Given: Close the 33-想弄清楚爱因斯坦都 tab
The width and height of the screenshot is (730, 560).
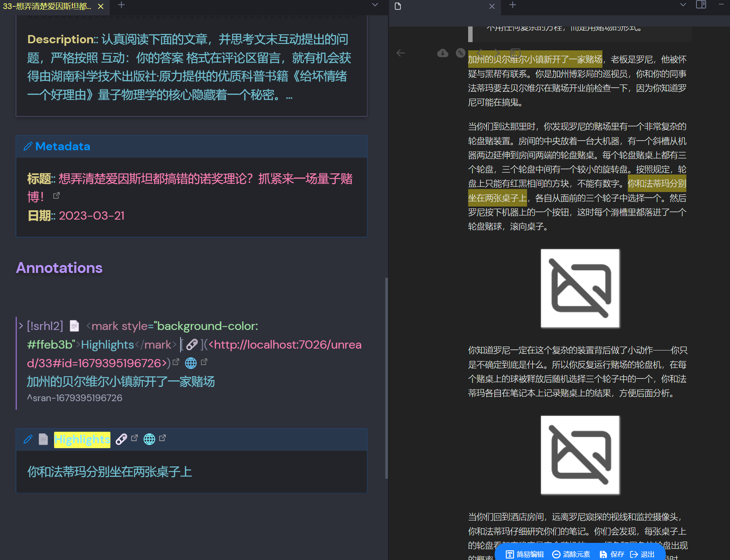Looking at the screenshot, I should coord(101,6).
